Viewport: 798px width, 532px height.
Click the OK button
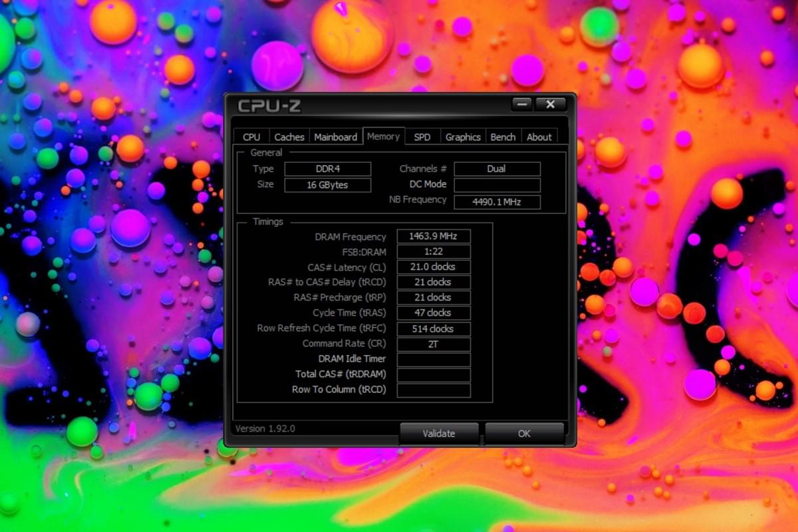pos(524,434)
